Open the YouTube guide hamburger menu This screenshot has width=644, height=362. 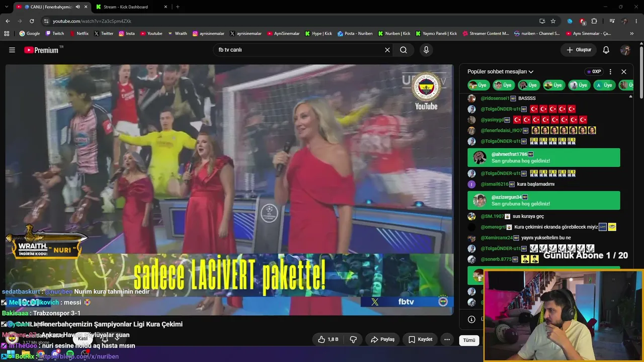[x=12, y=50]
